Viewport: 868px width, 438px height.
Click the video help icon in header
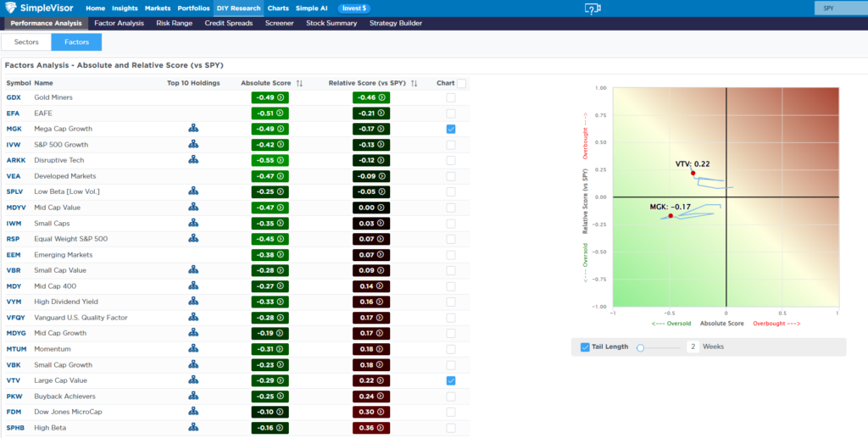[593, 8]
